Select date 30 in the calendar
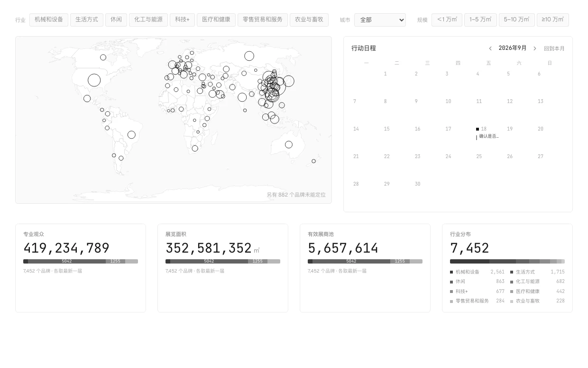Image resolution: width=588 pixels, height=368 pixels. [x=417, y=184]
